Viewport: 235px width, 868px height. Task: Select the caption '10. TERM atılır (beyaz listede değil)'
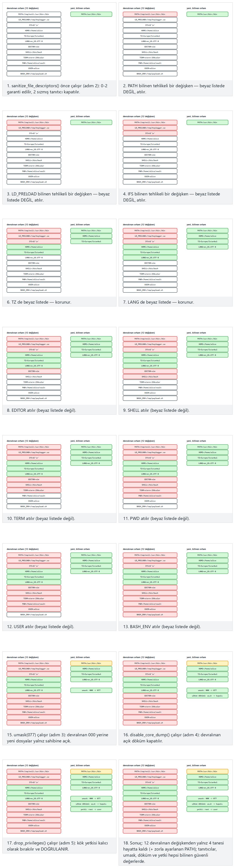pyautogui.click(x=41, y=519)
